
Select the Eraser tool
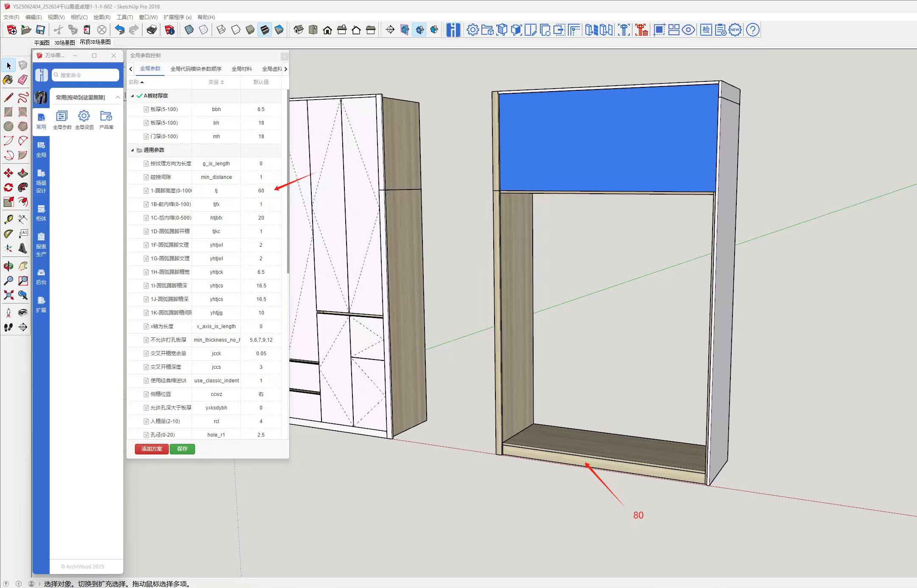tap(23, 80)
